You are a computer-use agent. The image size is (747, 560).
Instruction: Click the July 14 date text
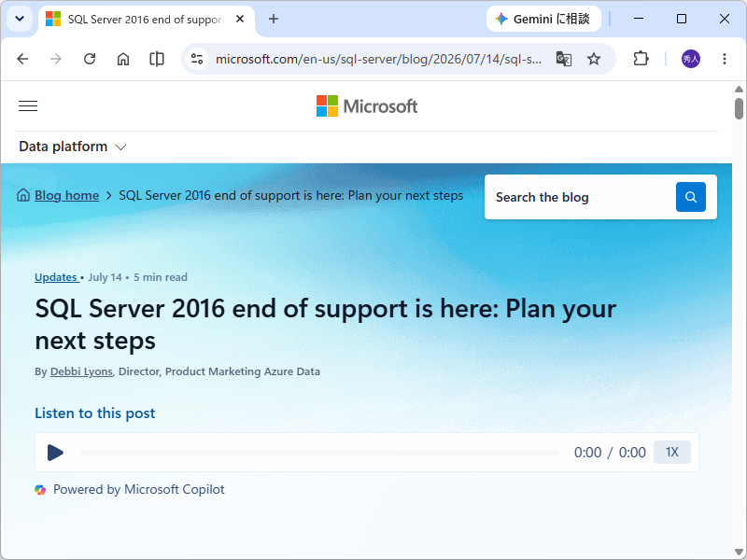click(105, 277)
